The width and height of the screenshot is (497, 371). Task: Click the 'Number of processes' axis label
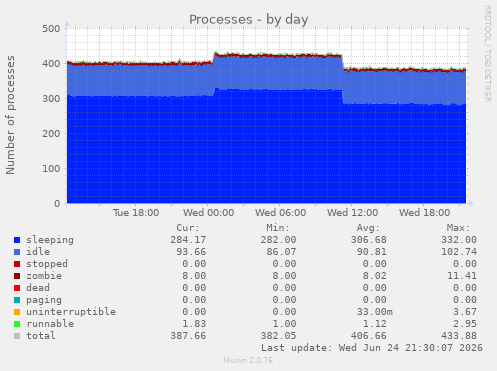tap(10, 115)
